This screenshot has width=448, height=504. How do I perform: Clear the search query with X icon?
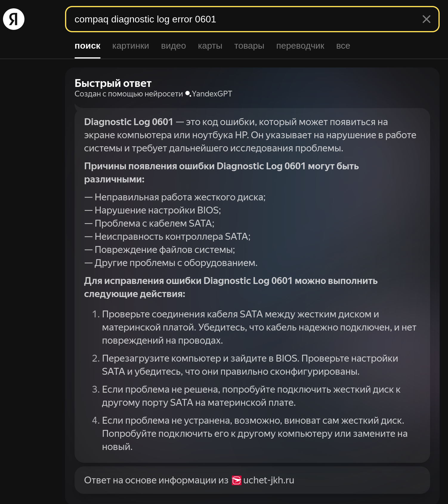426,19
